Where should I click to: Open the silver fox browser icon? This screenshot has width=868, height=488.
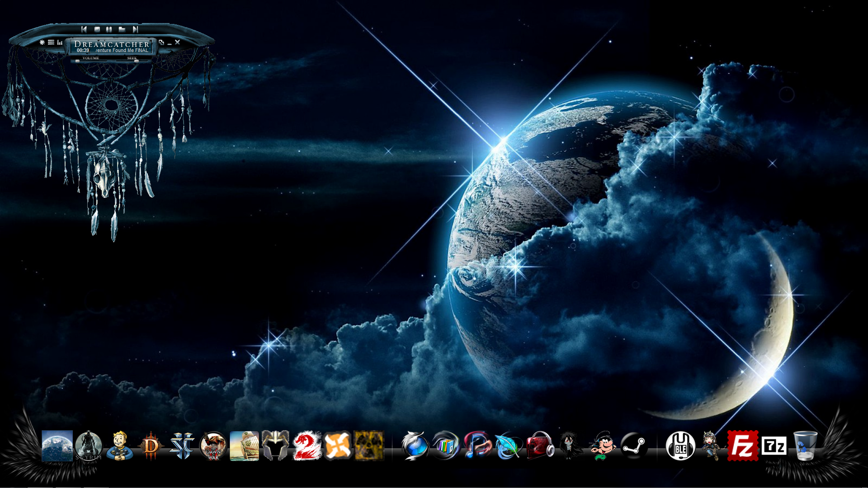(x=415, y=446)
